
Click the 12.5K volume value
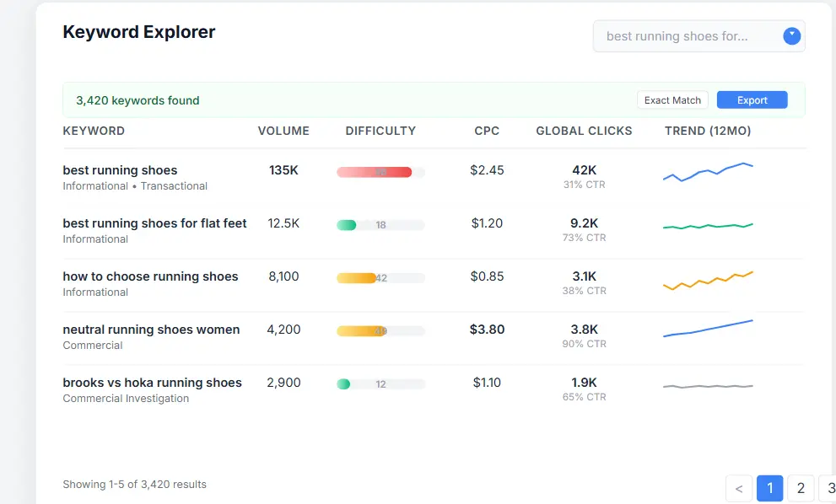(283, 223)
